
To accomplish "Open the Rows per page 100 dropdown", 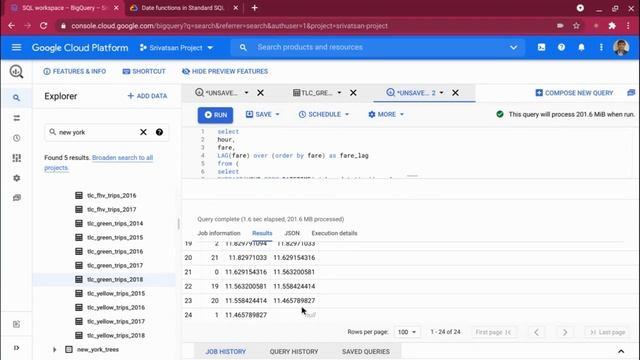I will [x=407, y=332].
